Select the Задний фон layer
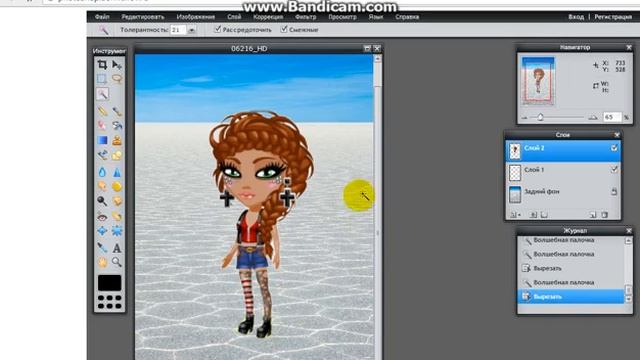 click(563, 194)
